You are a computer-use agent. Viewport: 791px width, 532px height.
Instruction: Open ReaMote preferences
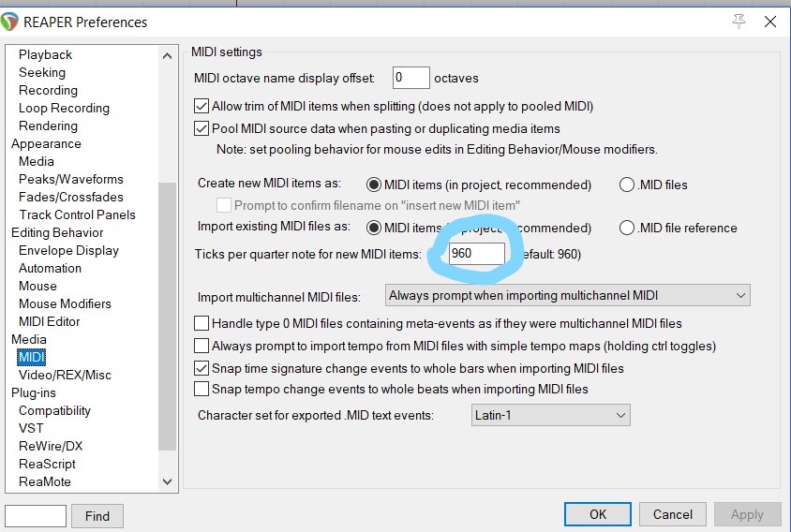point(45,481)
